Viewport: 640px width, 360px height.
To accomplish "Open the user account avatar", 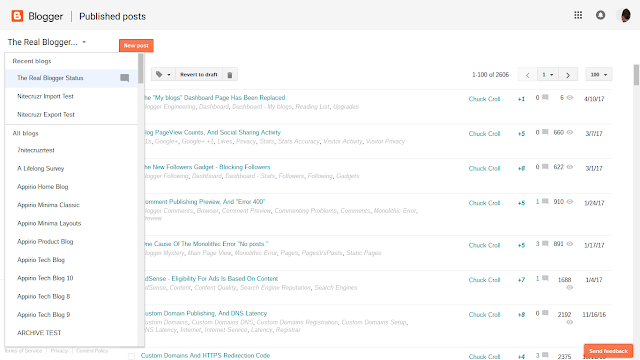I will click(624, 16).
